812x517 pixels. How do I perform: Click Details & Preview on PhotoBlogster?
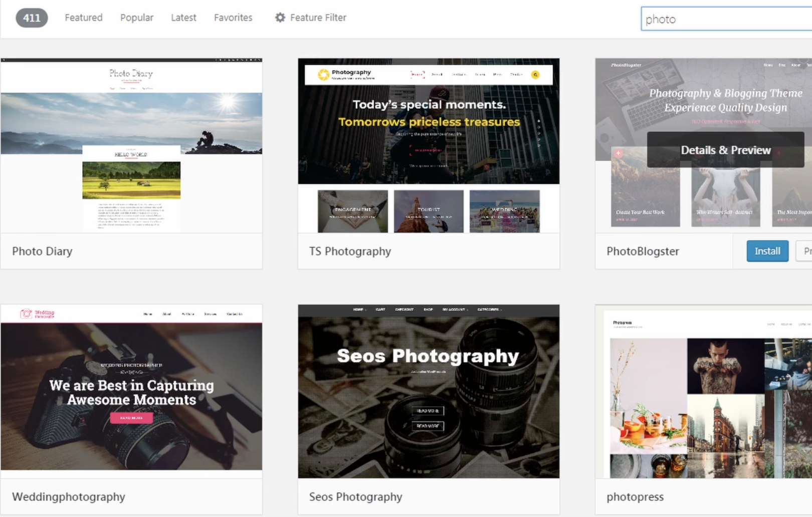point(725,150)
